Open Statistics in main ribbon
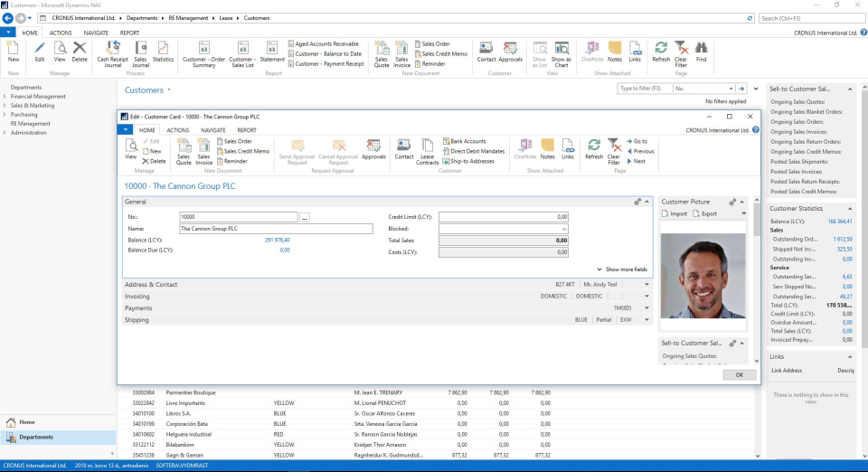 tap(163, 52)
